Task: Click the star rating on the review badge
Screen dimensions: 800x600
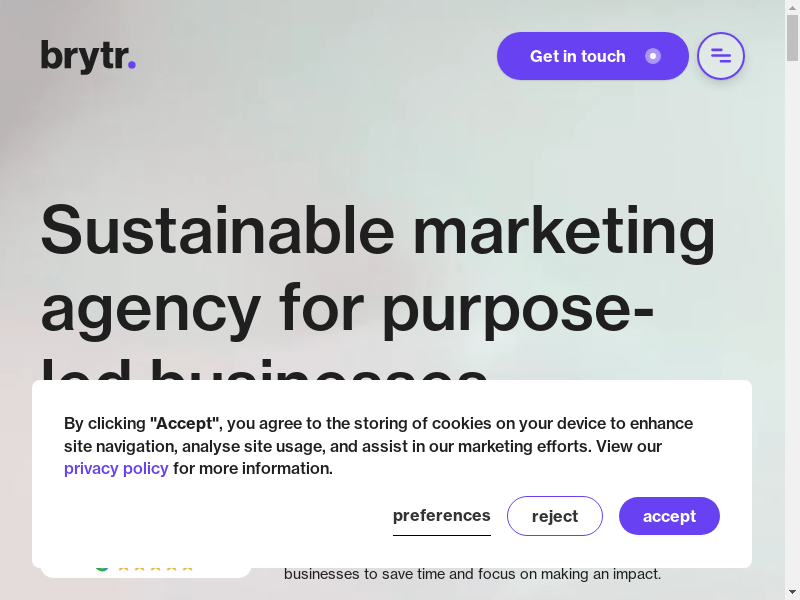Action: (x=156, y=568)
